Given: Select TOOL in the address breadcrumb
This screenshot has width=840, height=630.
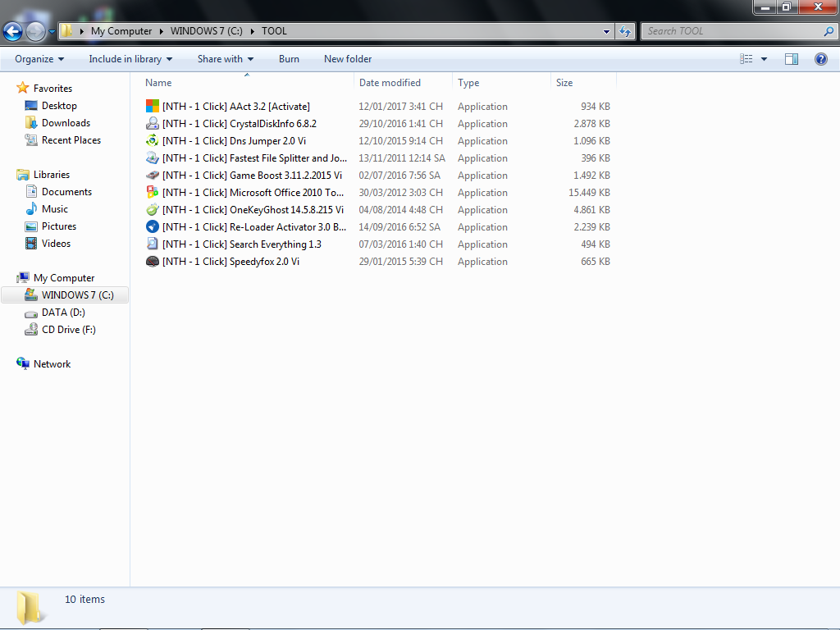Looking at the screenshot, I should pyautogui.click(x=274, y=31).
